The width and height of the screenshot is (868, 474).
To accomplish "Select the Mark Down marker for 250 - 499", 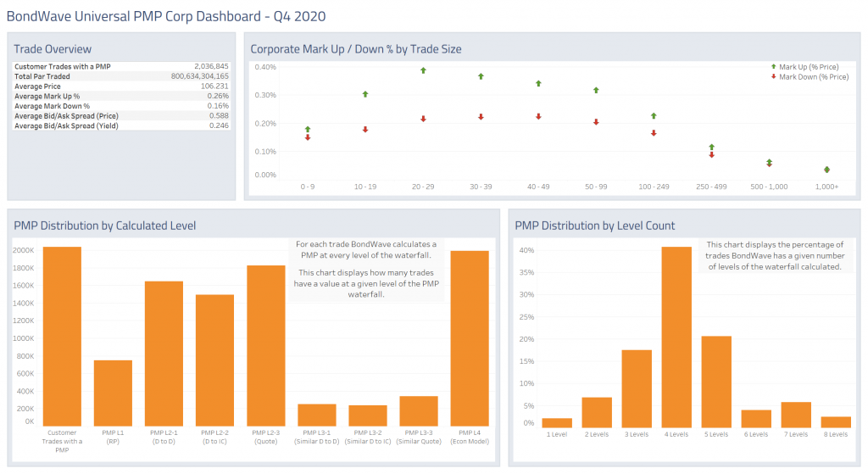I will (x=712, y=155).
